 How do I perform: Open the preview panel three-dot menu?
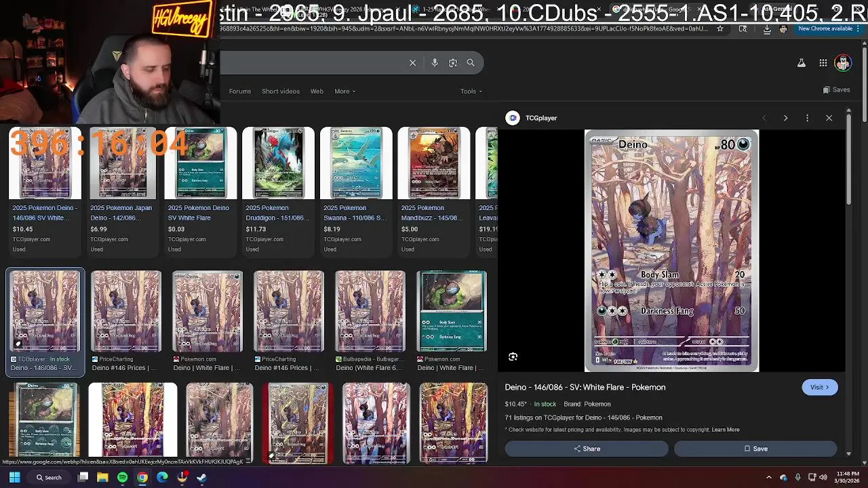click(807, 118)
